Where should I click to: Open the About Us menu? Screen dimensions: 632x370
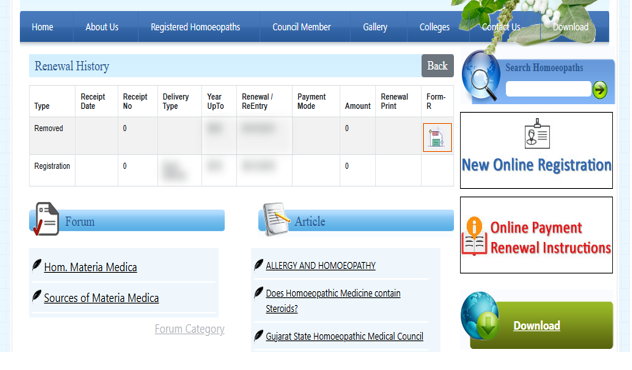click(x=102, y=27)
